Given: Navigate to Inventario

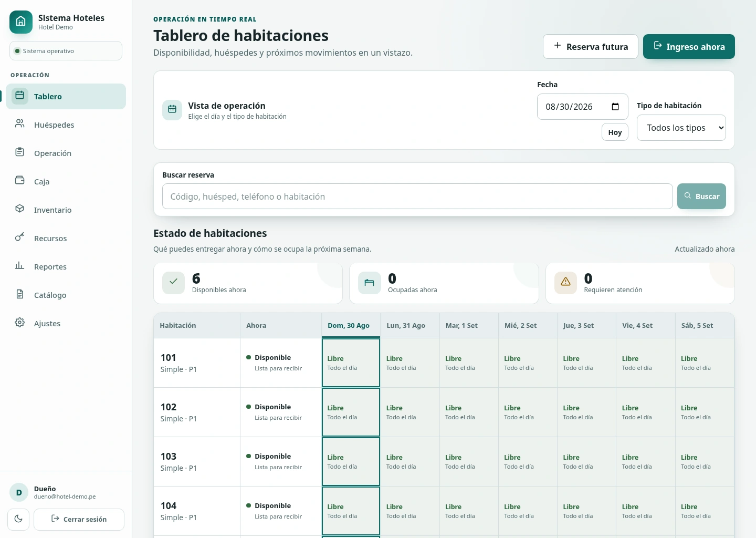Looking at the screenshot, I should pyautogui.click(x=66, y=210).
